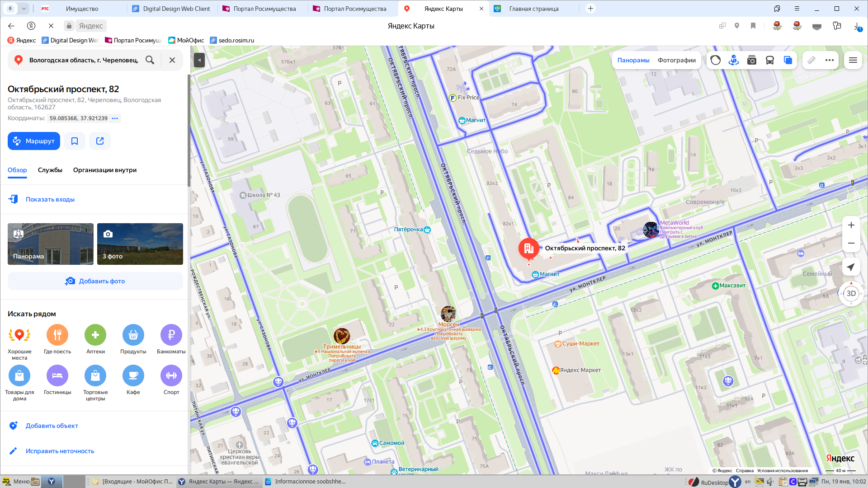The image size is (868, 488).
Task: Switch to the Службы tab
Action: [50, 170]
